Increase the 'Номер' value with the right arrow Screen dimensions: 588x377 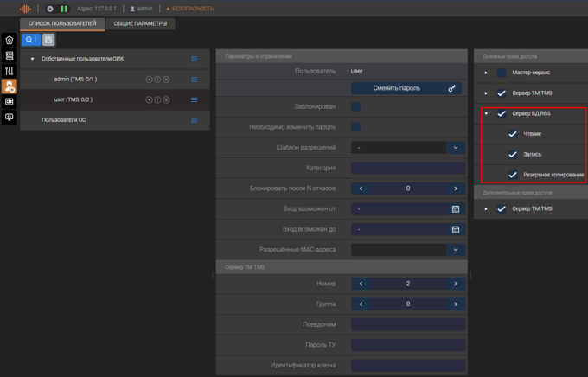coord(456,284)
